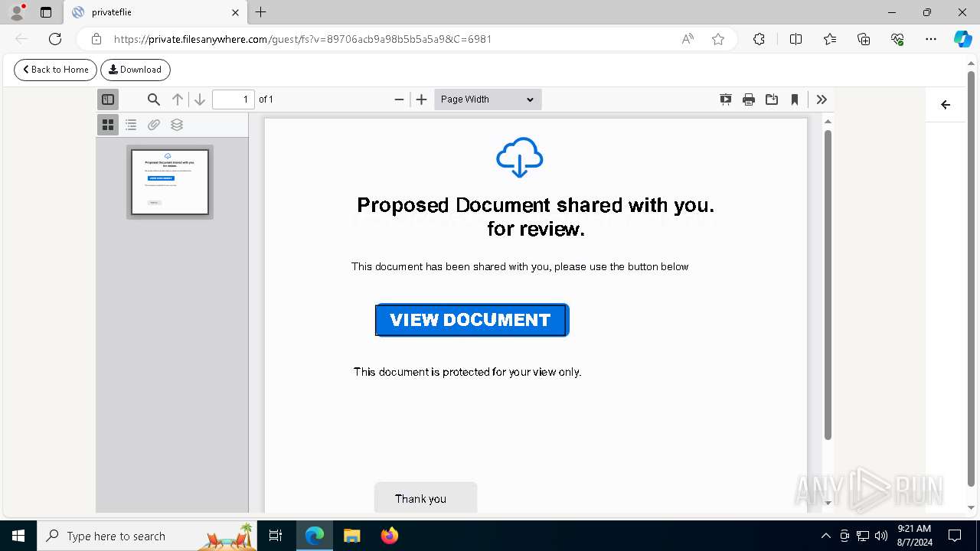Open Task View on taskbar
980x551 pixels.
(276, 536)
